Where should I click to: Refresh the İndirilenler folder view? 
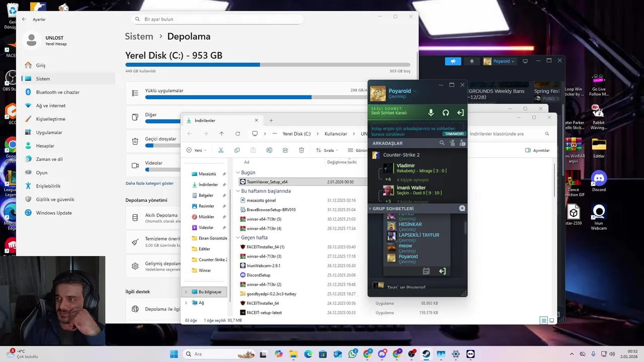[x=237, y=134]
